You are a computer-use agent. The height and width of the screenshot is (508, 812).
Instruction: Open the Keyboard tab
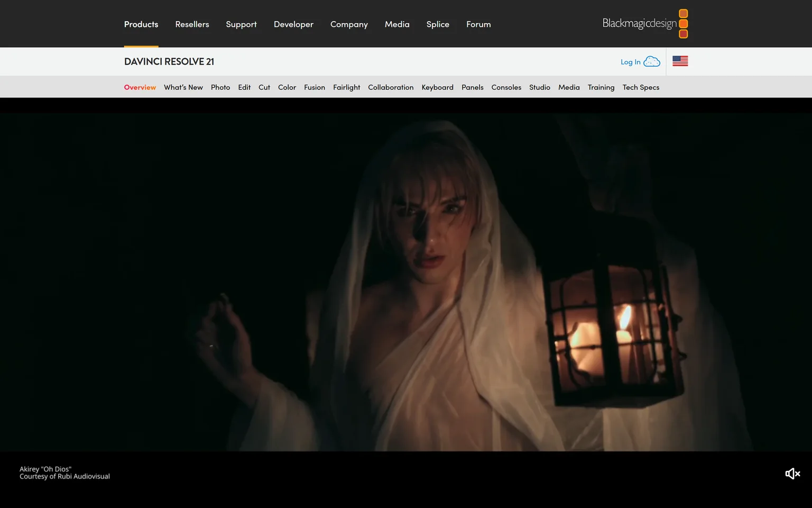coord(437,87)
